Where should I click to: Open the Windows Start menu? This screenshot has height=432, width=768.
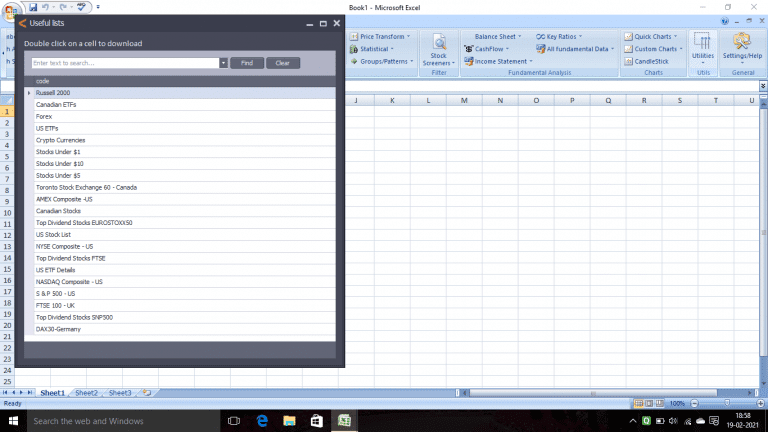coord(13,421)
